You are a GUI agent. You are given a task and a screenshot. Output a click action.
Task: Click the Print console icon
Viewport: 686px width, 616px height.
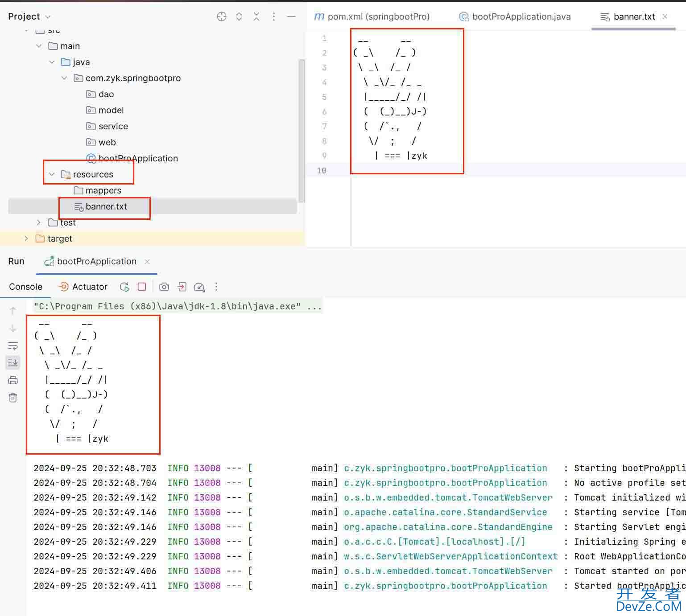13,380
